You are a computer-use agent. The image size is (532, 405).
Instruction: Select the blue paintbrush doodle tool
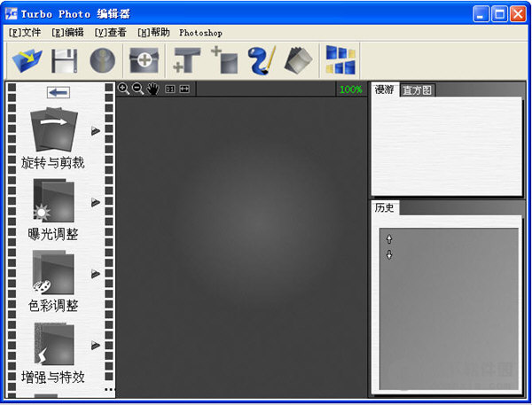pos(262,60)
